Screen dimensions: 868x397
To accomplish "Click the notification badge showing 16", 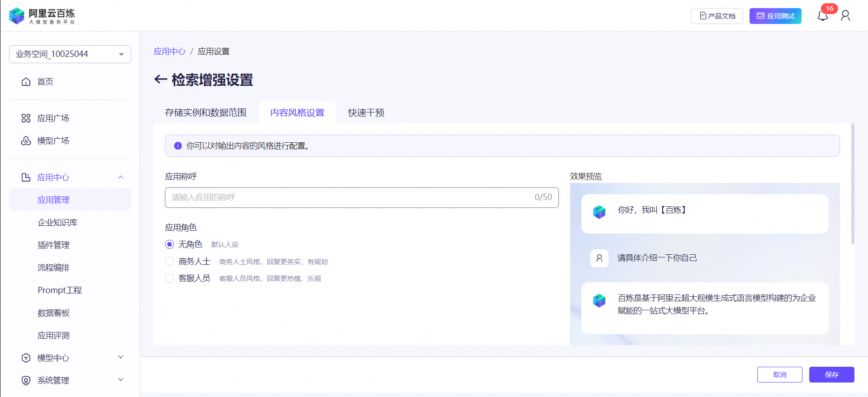I will [x=830, y=9].
